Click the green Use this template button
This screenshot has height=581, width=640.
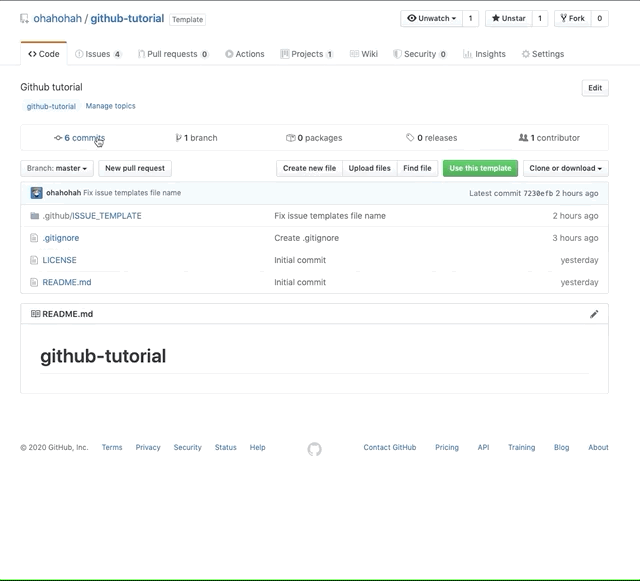[480, 168]
